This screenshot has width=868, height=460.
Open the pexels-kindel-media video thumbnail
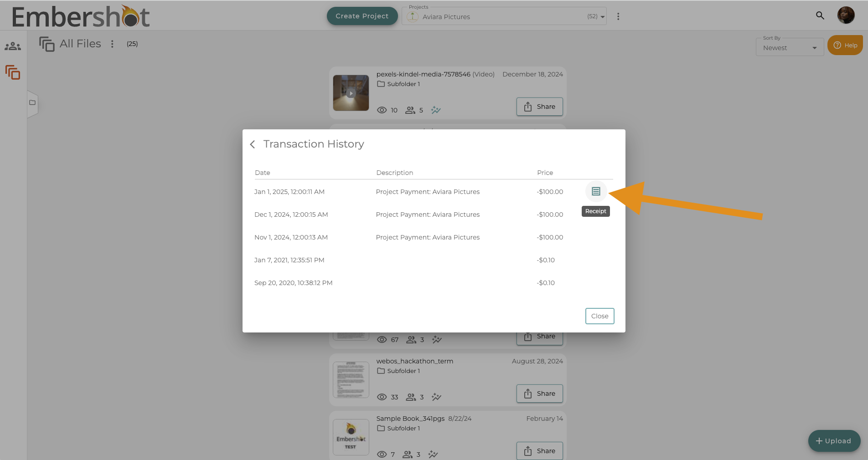(351, 93)
